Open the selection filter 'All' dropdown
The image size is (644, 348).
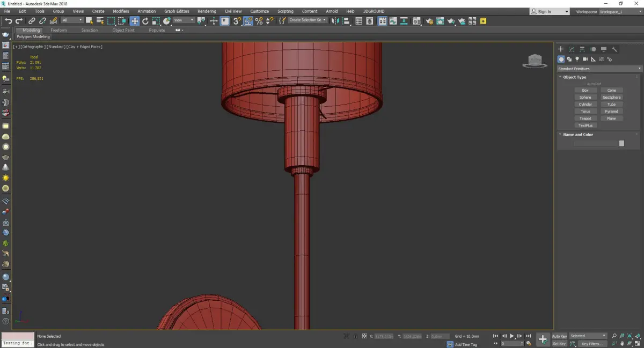click(72, 20)
